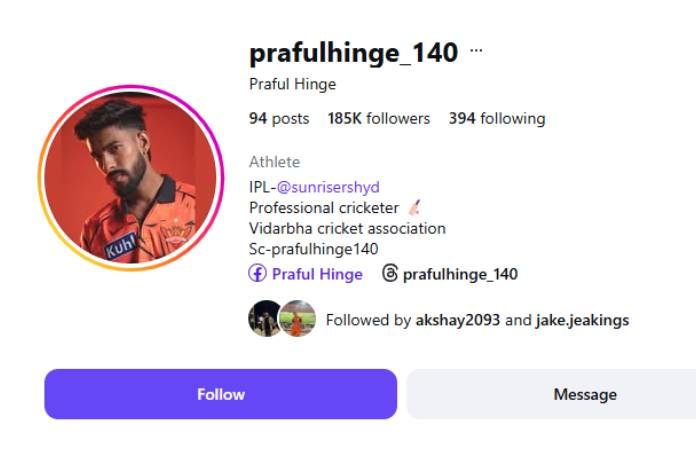Visit the @sunrisershyd mention link

point(328,187)
